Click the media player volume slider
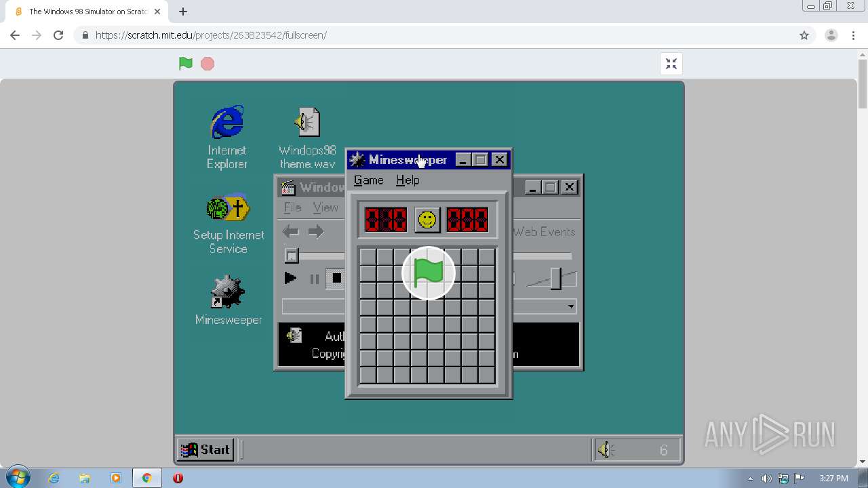Image resolution: width=868 pixels, height=488 pixels. pyautogui.click(x=555, y=279)
